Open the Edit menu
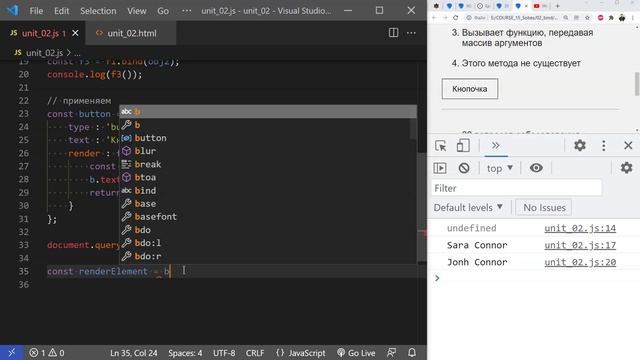Screen dimensions: 640x360 pyautogui.click(x=62, y=11)
